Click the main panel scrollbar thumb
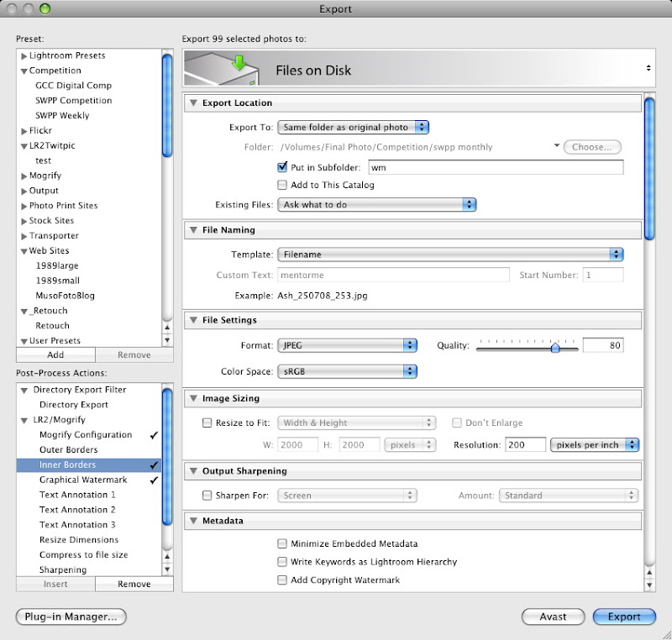The image size is (672, 640). pyautogui.click(x=649, y=169)
